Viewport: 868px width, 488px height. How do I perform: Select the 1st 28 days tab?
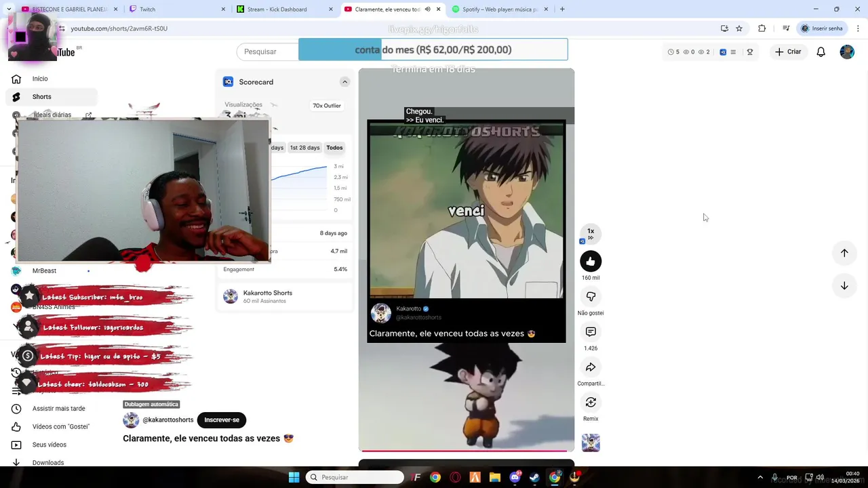click(x=304, y=148)
